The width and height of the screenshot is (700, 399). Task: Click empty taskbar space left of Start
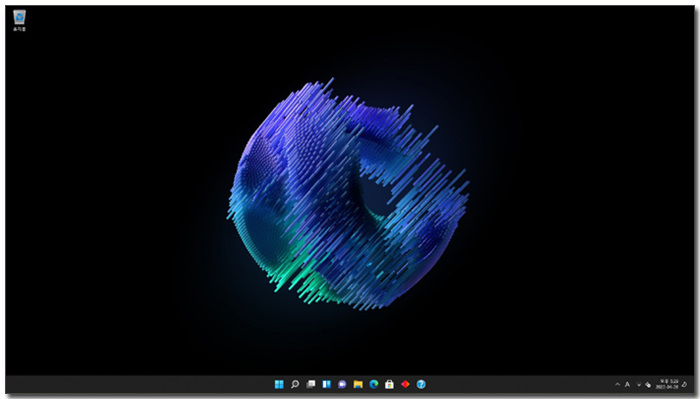[x=134, y=384]
